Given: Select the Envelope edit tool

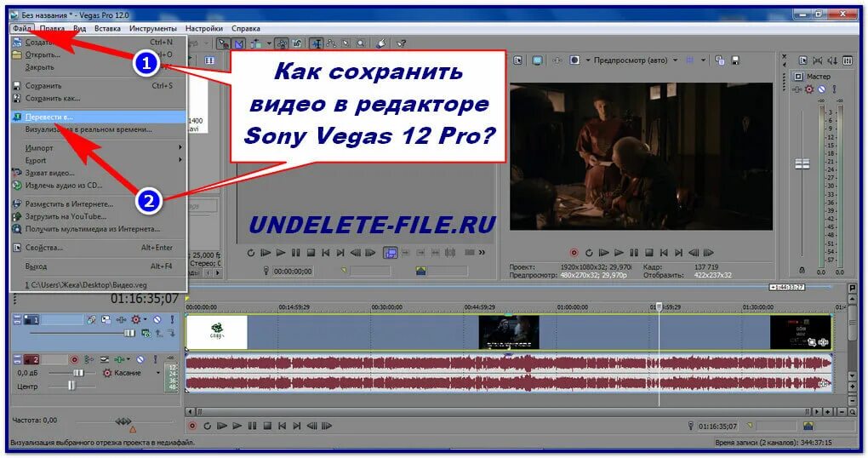Looking at the screenshot, I should (331, 43).
